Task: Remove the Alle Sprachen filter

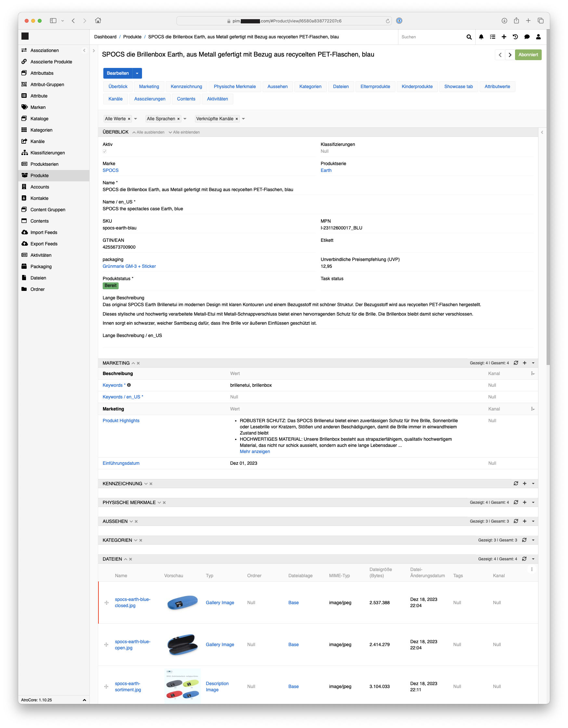Action: click(178, 119)
